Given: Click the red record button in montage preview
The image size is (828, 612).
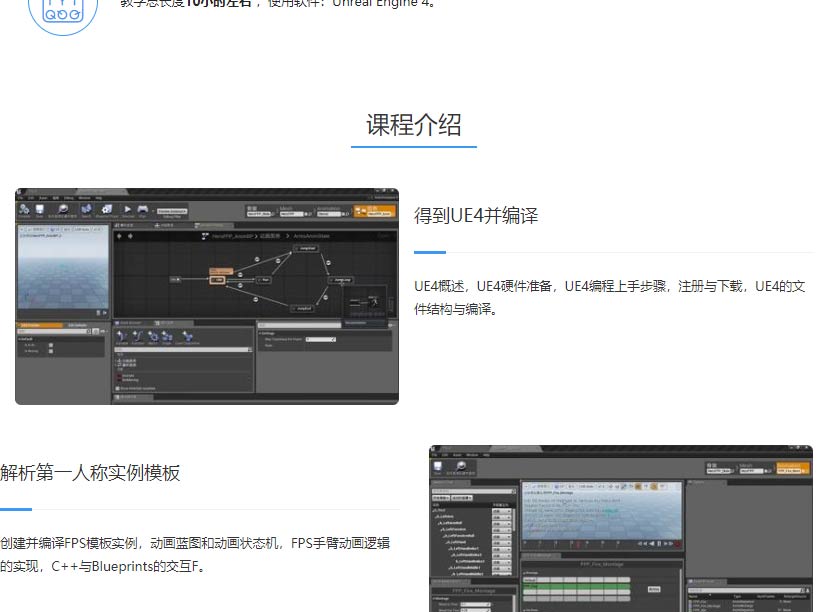Looking at the screenshot, I should point(677,543).
